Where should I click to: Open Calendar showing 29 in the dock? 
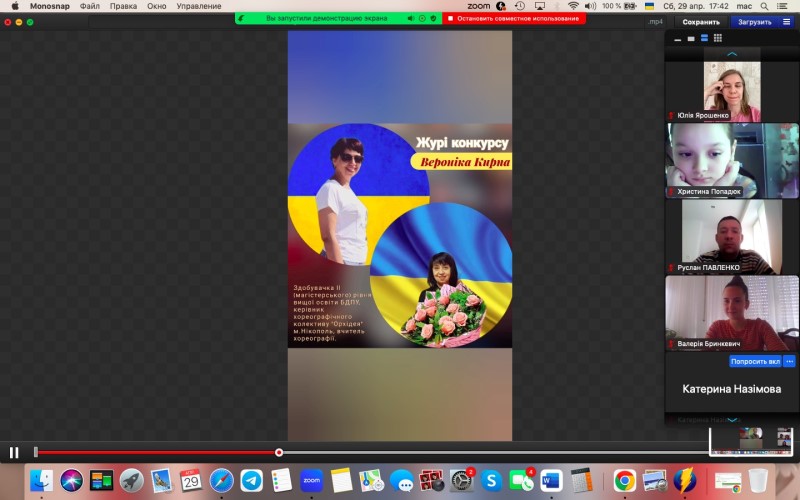pos(191,481)
